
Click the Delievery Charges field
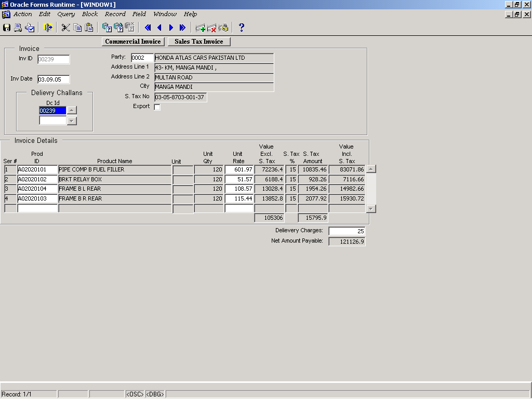point(347,231)
